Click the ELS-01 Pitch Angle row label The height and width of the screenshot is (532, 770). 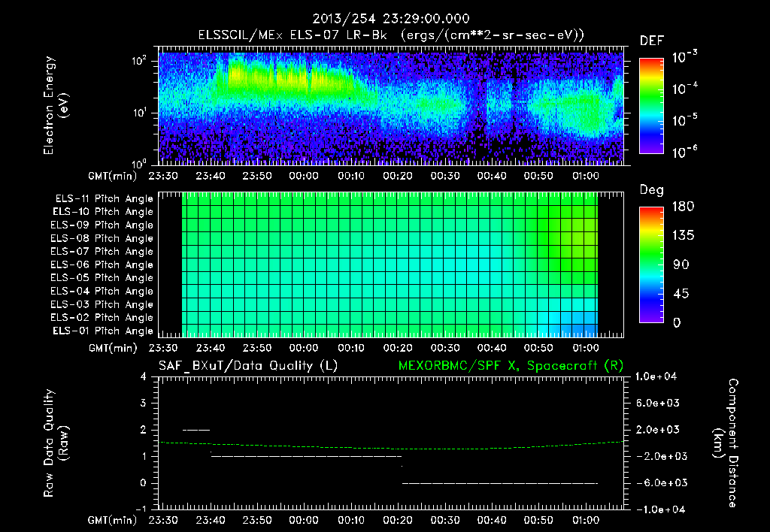coord(103,331)
